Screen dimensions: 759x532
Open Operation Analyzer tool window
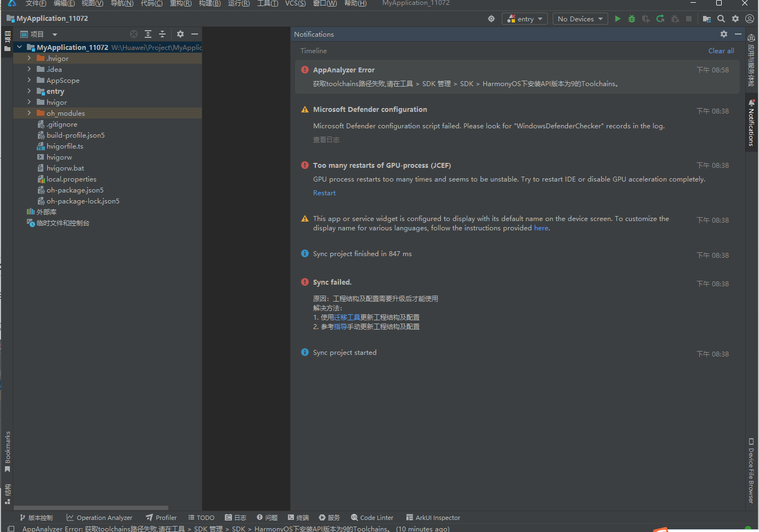[x=99, y=518]
